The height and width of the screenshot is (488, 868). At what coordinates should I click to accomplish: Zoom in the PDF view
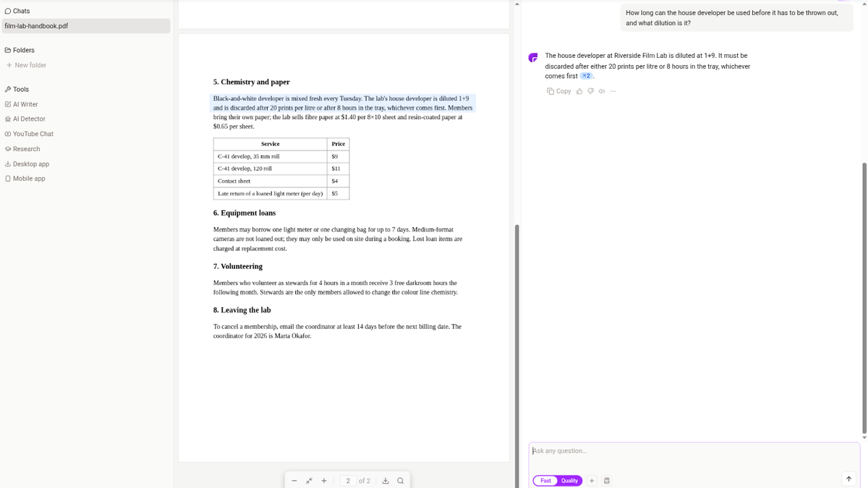pyautogui.click(x=323, y=481)
